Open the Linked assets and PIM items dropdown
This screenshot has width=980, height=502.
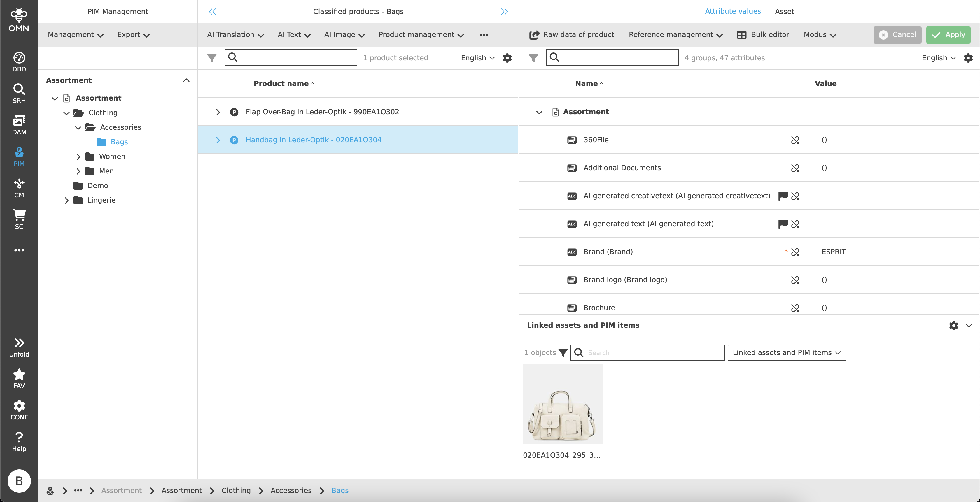coord(786,352)
